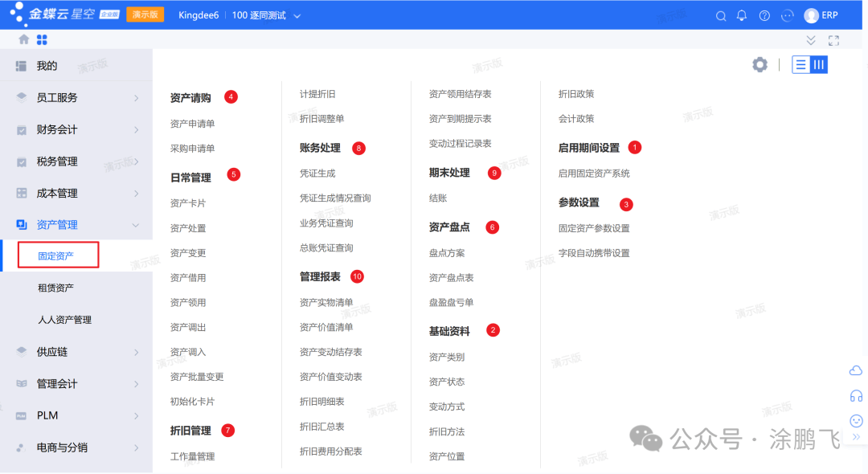Open the menu settings gear icon
868x474 pixels.
759,65
